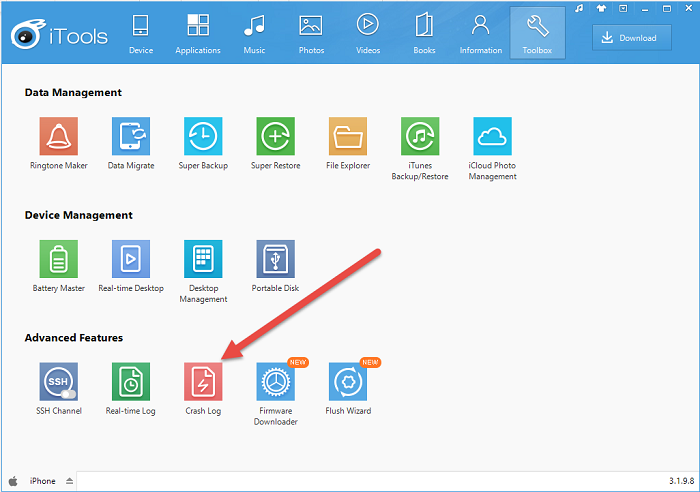Screen dimensions: 700x492
Task: Open the Information tab
Action: point(481,34)
